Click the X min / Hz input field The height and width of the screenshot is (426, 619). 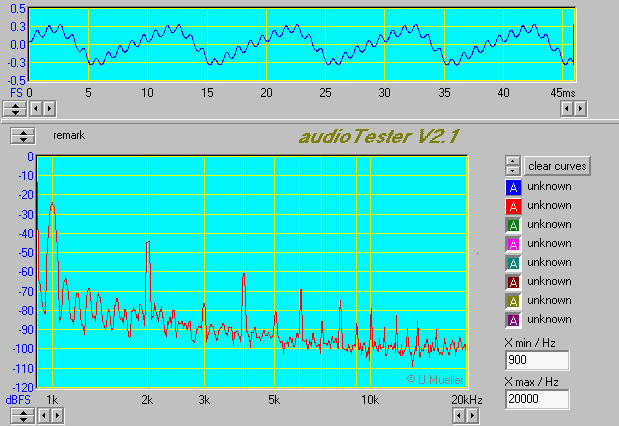click(537, 360)
